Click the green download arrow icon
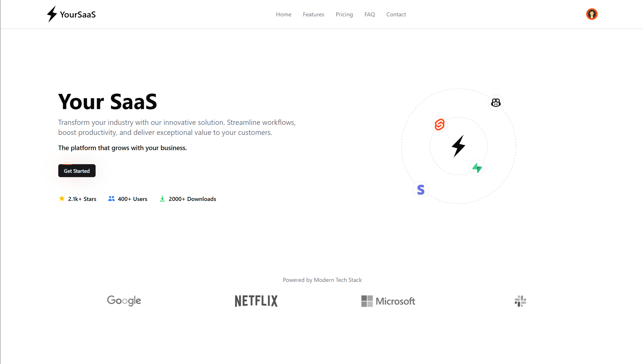This screenshot has width=643, height=364. pos(162,199)
